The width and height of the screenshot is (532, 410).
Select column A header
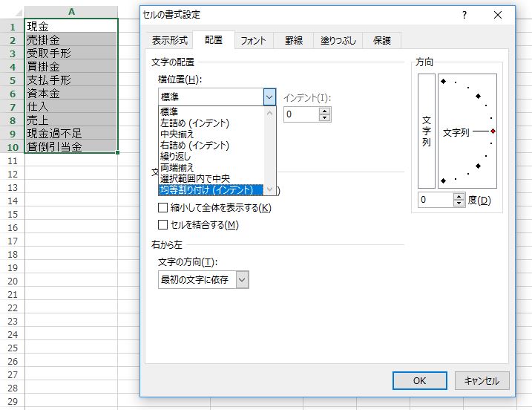coord(71,12)
